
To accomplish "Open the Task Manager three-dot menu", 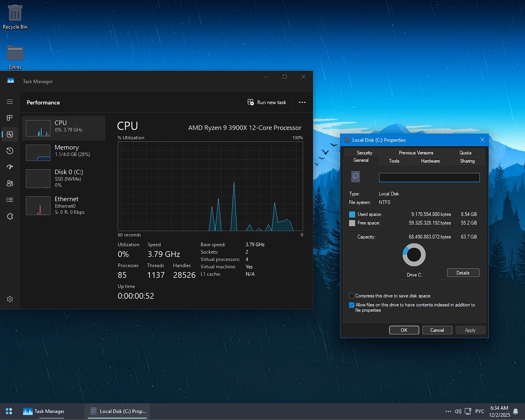I will [302, 102].
